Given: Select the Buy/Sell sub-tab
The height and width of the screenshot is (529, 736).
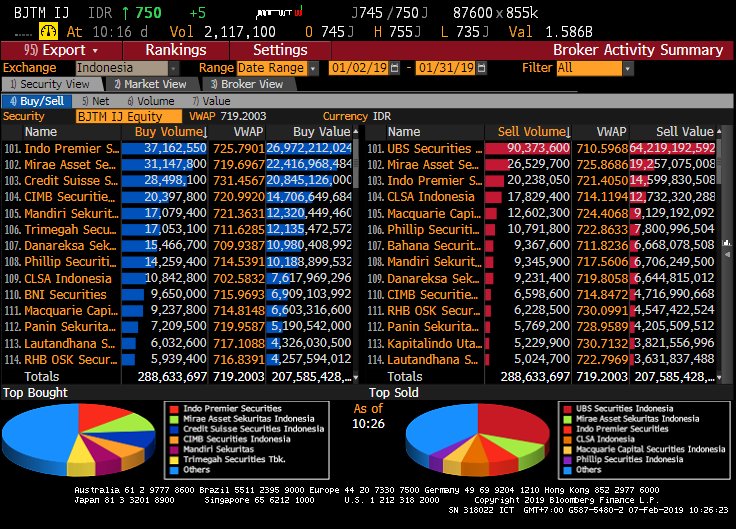Looking at the screenshot, I should pyautogui.click(x=37, y=101).
